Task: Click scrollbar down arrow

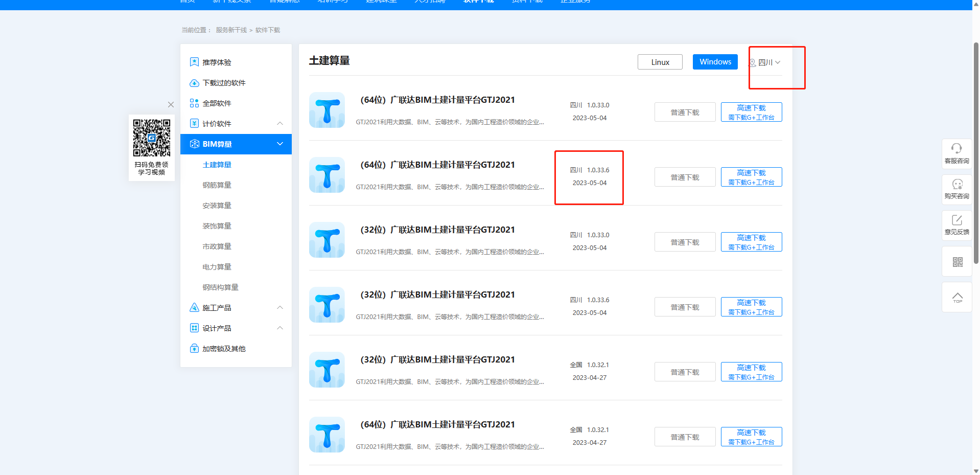Action: pos(975,471)
